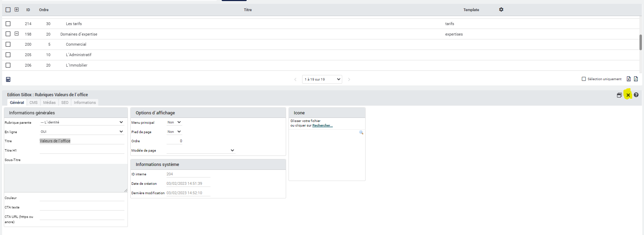Open the table column settings gear

tap(501, 10)
